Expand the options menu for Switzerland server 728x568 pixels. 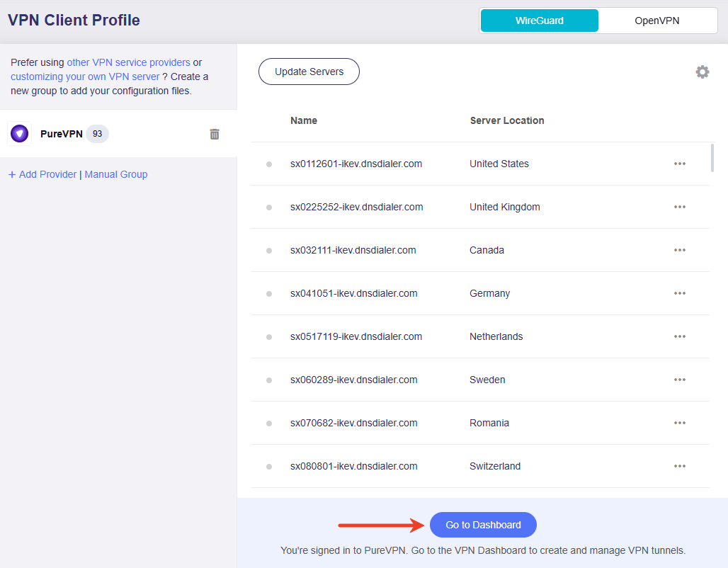pos(680,466)
